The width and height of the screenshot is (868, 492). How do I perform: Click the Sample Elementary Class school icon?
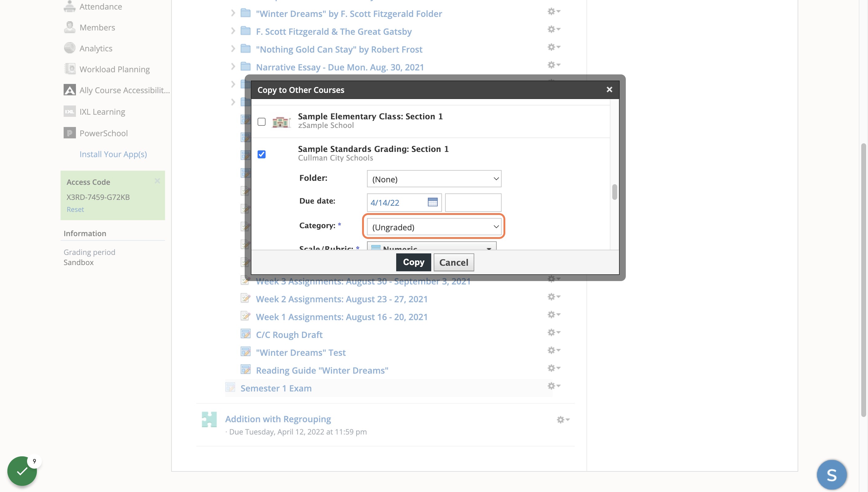point(281,122)
